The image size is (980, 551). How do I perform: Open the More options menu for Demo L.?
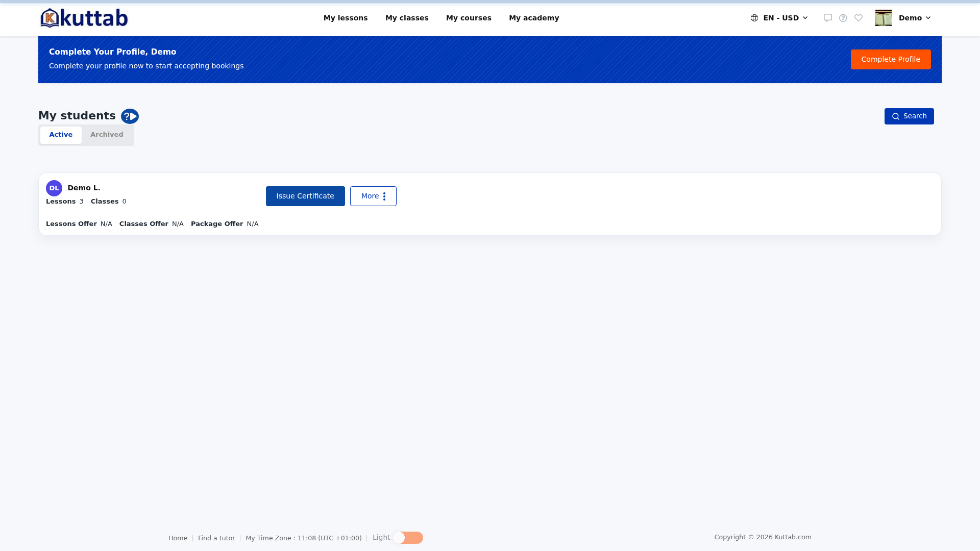click(x=373, y=196)
